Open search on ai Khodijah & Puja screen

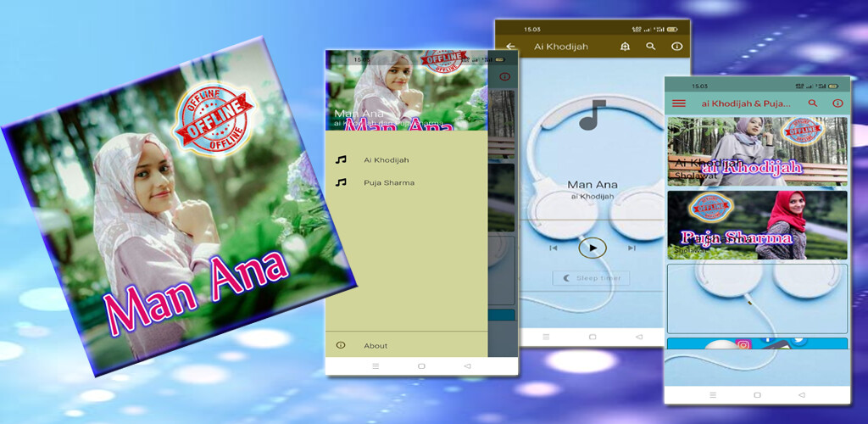pyautogui.click(x=813, y=103)
